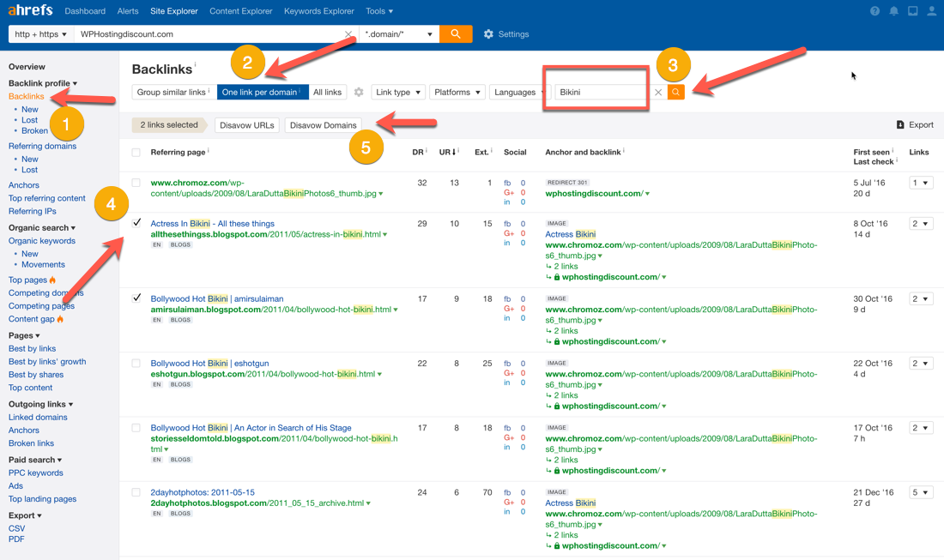Open Best by links' growth
The image size is (944, 560).
47,362
